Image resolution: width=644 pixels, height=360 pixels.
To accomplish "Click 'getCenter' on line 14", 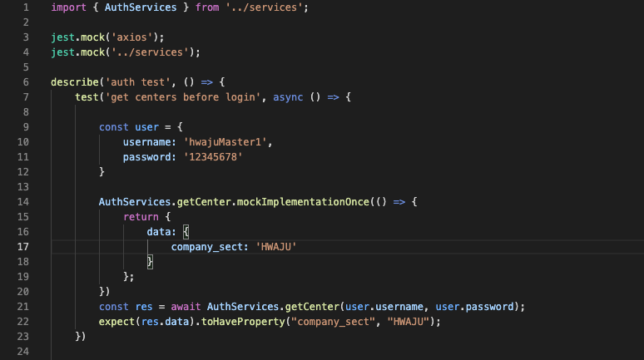I will [x=204, y=202].
